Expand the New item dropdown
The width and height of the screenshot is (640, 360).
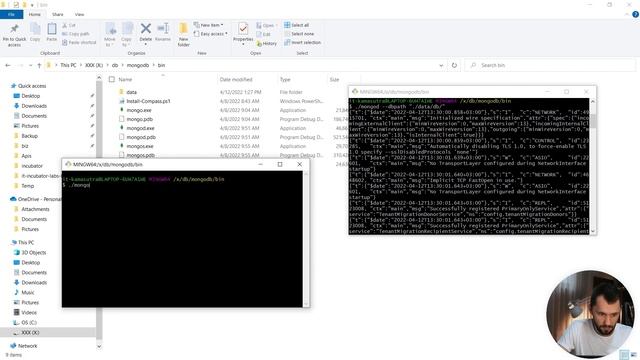click(x=209, y=25)
